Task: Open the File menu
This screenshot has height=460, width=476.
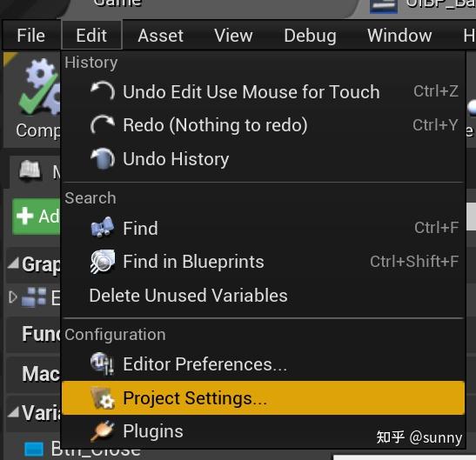Action: point(31,36)
